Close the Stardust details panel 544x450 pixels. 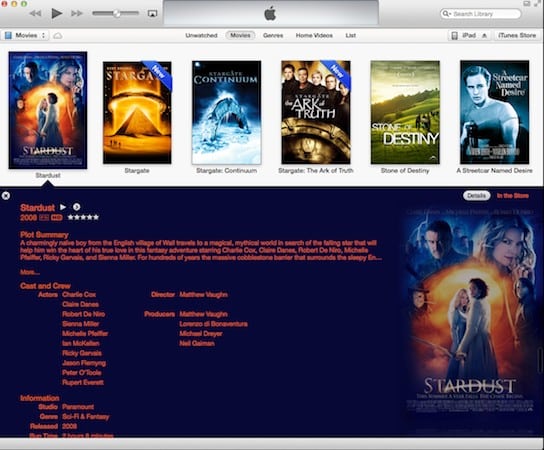6,196
